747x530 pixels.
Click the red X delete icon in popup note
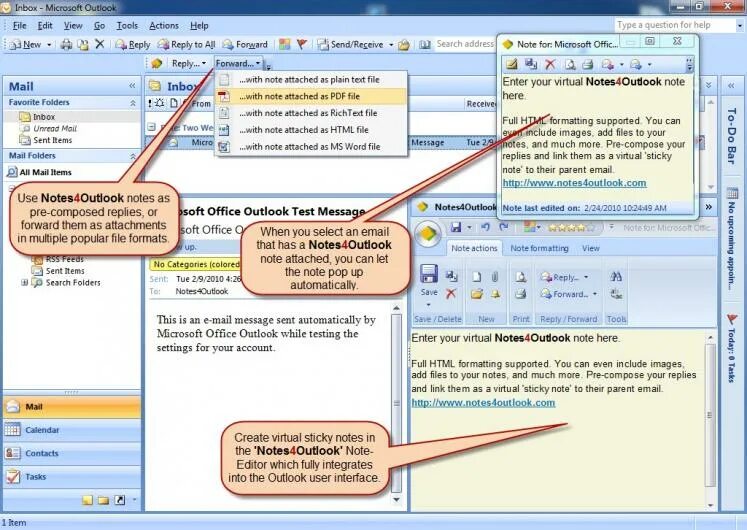pyautogui.click(x=550, y=64)
